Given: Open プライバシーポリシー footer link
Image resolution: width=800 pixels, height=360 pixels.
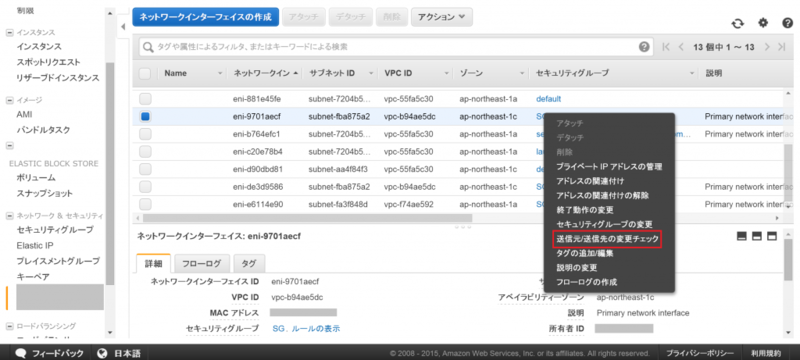Looking at the screenshot, I should pyautogui.click(x=700, y=353).
